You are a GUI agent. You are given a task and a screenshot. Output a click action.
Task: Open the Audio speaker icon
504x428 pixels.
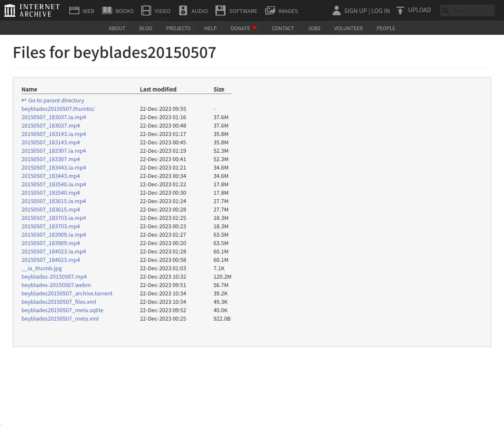[183, 10]
